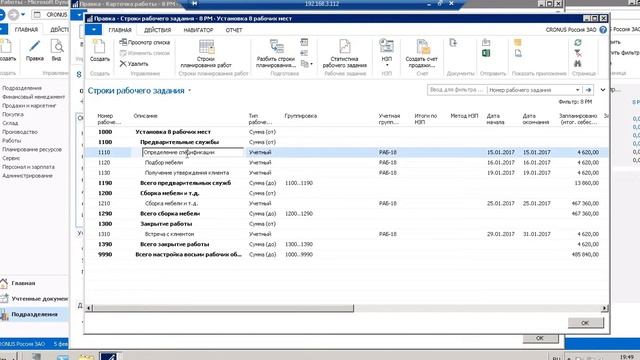Image resolution: width=640 pixels, height=360 pixels.
Task: Click the filter apply arrow button
Action: [x=588, y=90]
